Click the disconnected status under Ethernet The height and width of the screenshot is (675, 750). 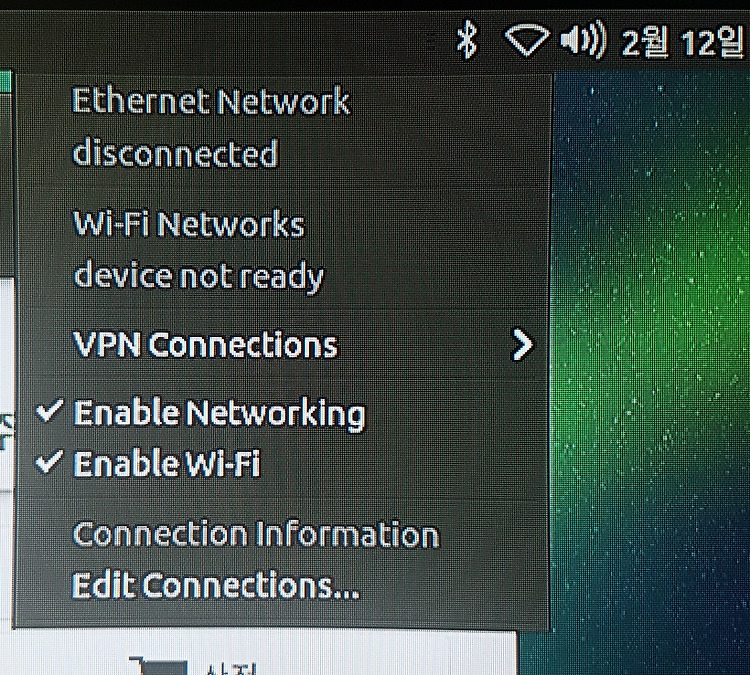[175, 153]
